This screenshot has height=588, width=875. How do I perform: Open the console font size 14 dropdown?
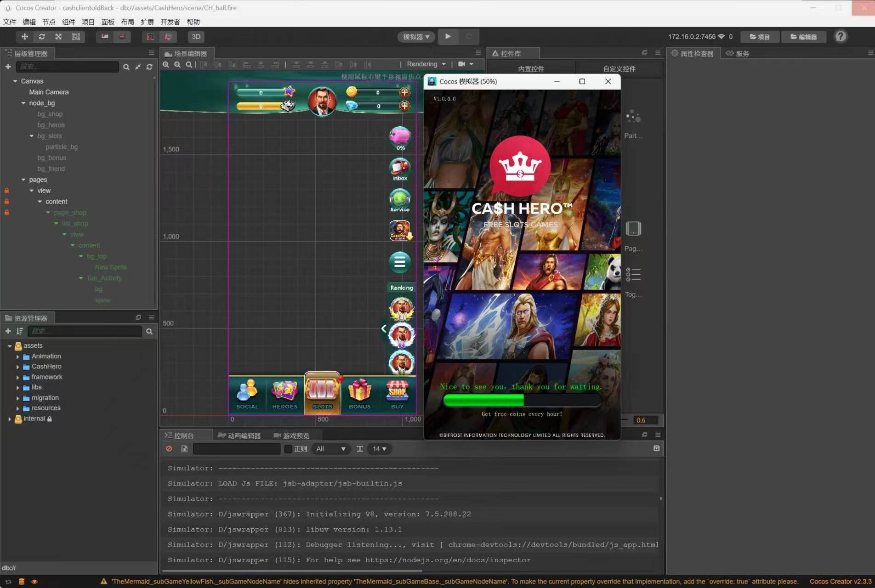379,449
